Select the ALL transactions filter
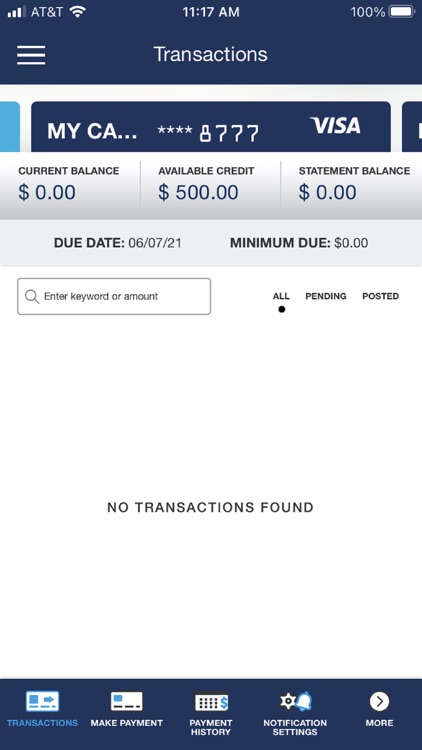422x750 pixels. pos(281,296)
